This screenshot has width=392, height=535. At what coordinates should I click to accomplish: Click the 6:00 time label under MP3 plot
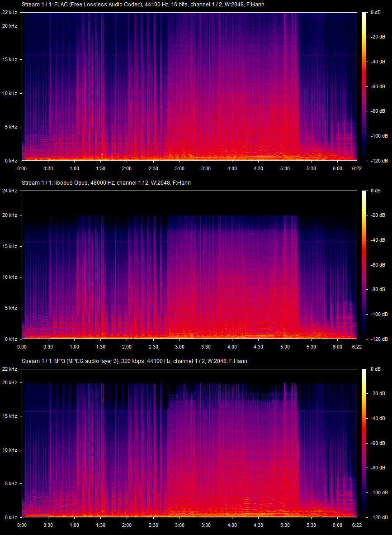[x=337, y=525]
